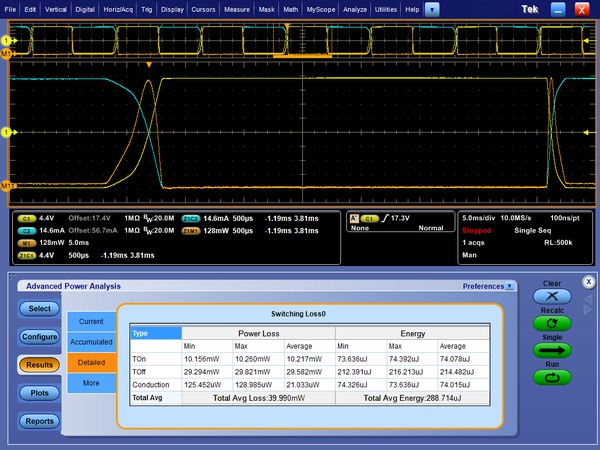
Task: Close the Advanced Power Analysis panel
Action: click(588, 283)
